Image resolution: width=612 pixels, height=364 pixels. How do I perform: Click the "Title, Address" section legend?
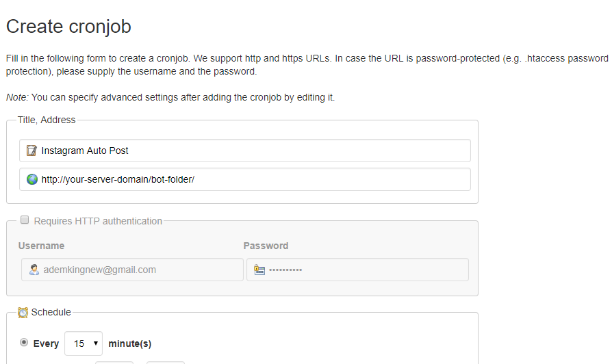coord(47,120)
